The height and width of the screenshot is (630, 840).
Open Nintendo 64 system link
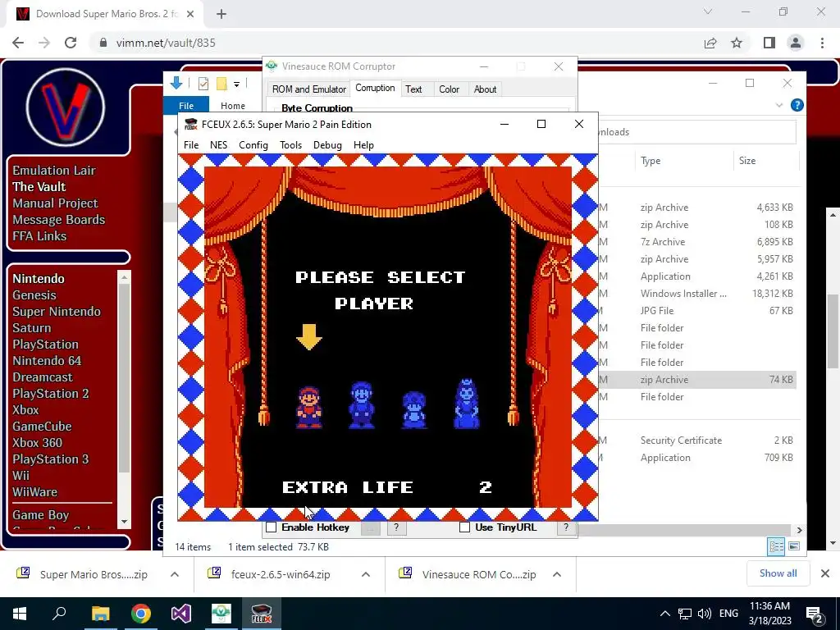pyautogui.click(x=47, y=361)
